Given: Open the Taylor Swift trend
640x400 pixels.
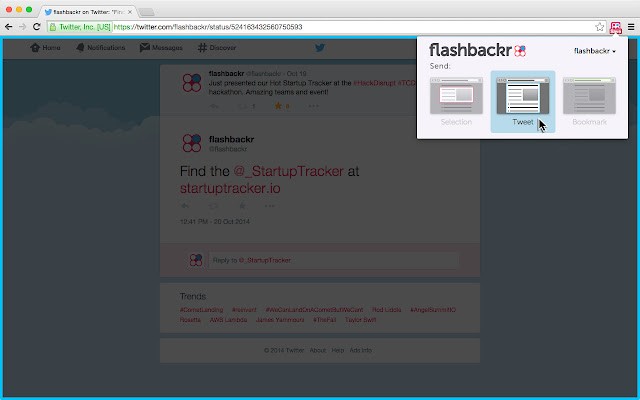Looking at the screenshot, I should click(360, 320).
